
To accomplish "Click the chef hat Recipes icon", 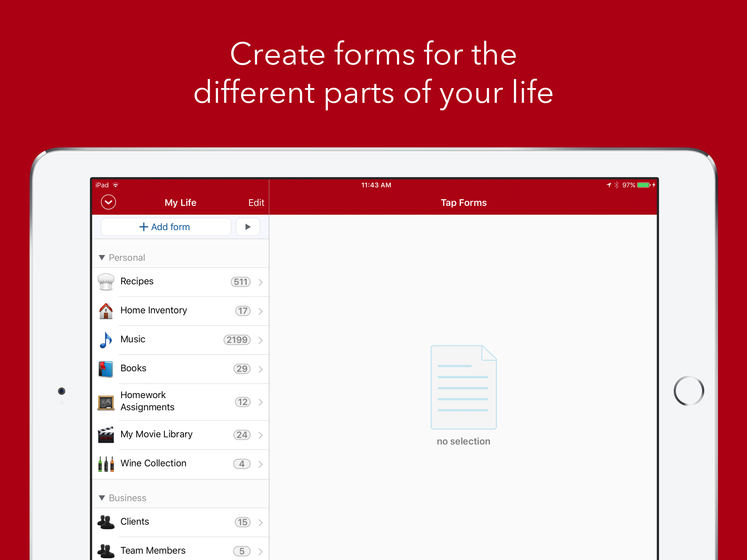I will pyautogui.click(x=106, y=282).
